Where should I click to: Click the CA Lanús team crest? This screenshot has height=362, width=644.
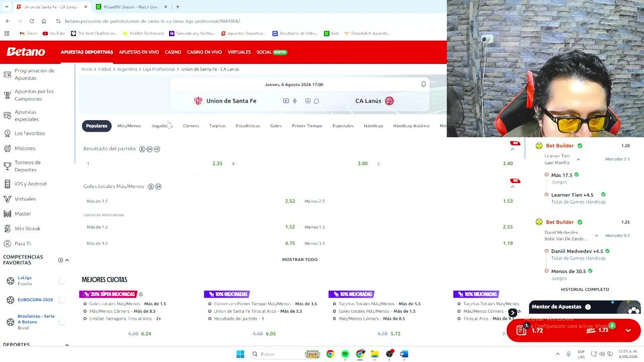pyautogui.click(x=389, y=101)
